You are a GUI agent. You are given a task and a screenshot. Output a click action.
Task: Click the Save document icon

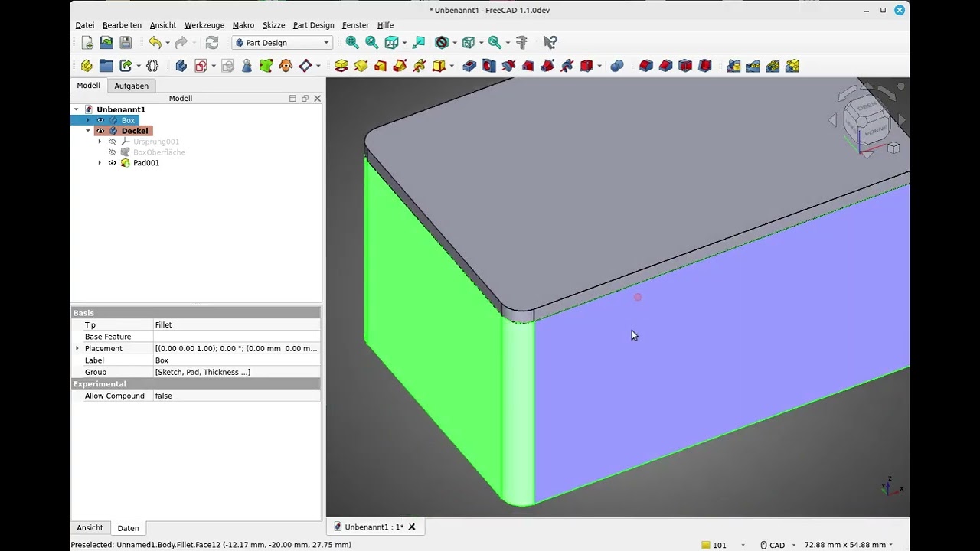[126, 43]
